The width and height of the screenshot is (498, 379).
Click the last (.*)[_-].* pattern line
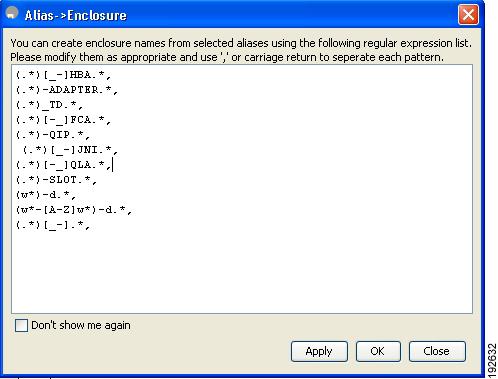pyautogui.click(x=53, y=225)
